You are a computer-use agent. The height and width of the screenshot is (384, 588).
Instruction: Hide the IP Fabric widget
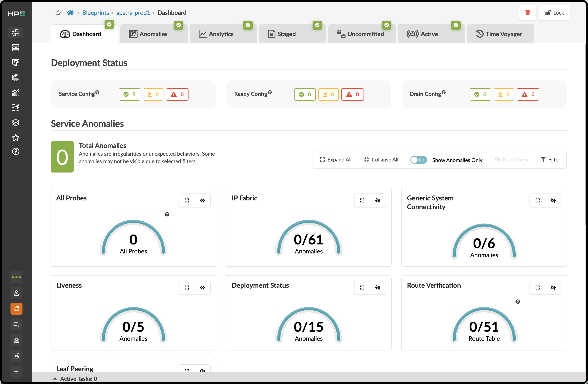coord(378,200)
